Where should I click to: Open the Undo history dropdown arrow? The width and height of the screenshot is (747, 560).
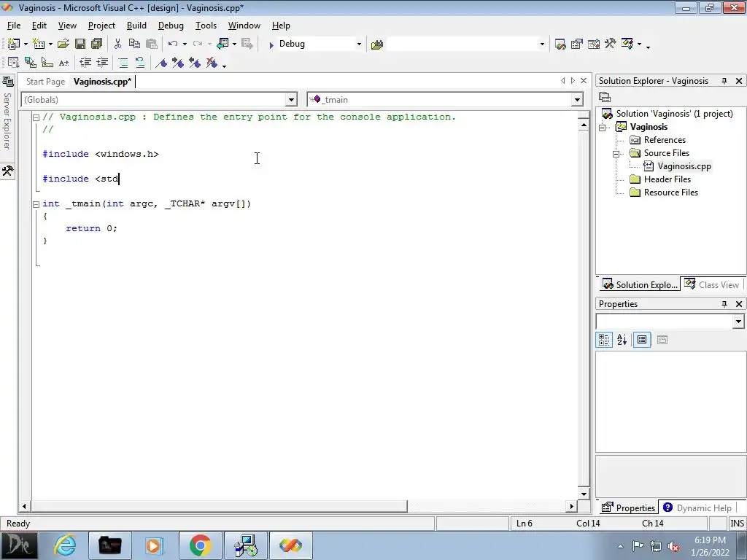(185, 44)
